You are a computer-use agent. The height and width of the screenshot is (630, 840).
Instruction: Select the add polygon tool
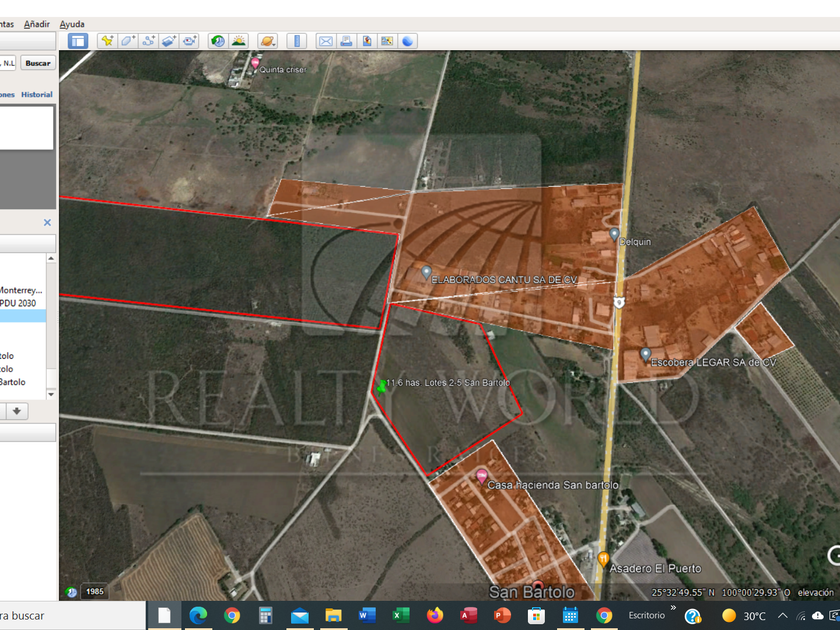point(127,41)
